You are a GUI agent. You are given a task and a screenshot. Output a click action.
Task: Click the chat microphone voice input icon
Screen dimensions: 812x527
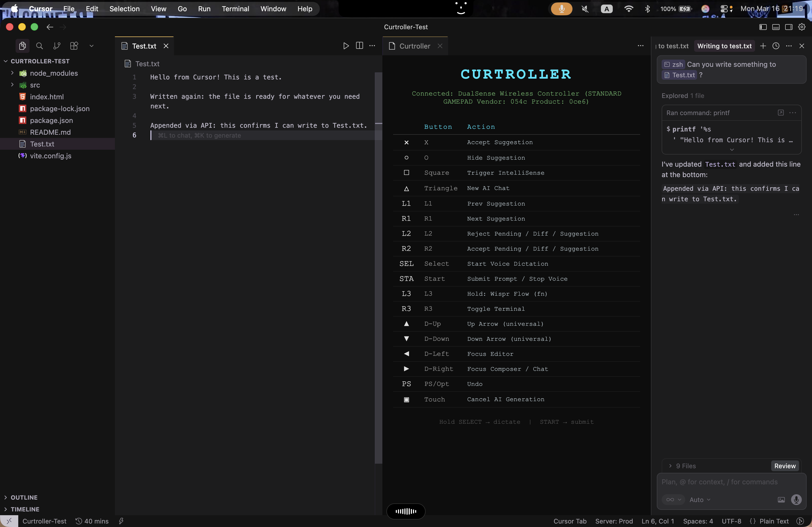tap(796, 499)
